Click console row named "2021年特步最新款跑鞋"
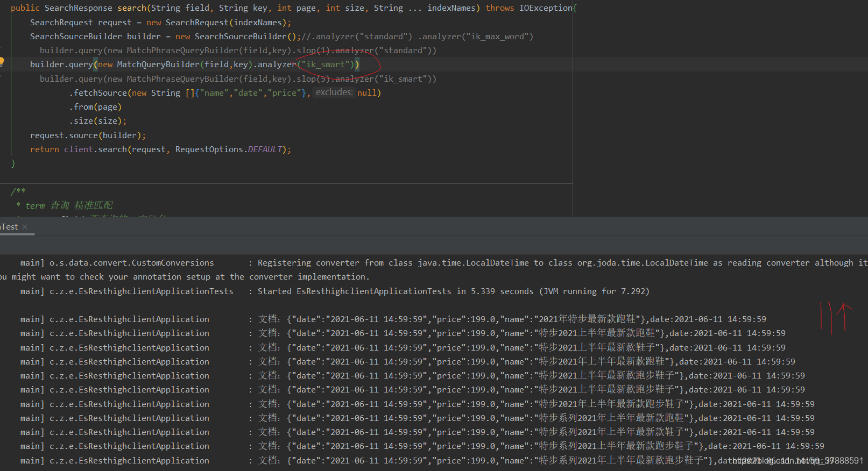 coord(393,319)
